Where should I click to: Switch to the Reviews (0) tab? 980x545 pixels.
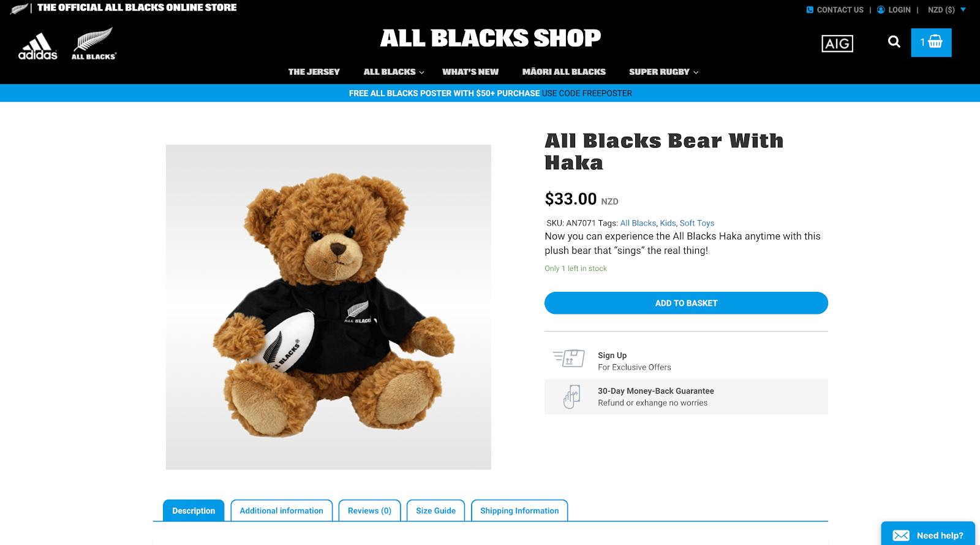point(369,511)
